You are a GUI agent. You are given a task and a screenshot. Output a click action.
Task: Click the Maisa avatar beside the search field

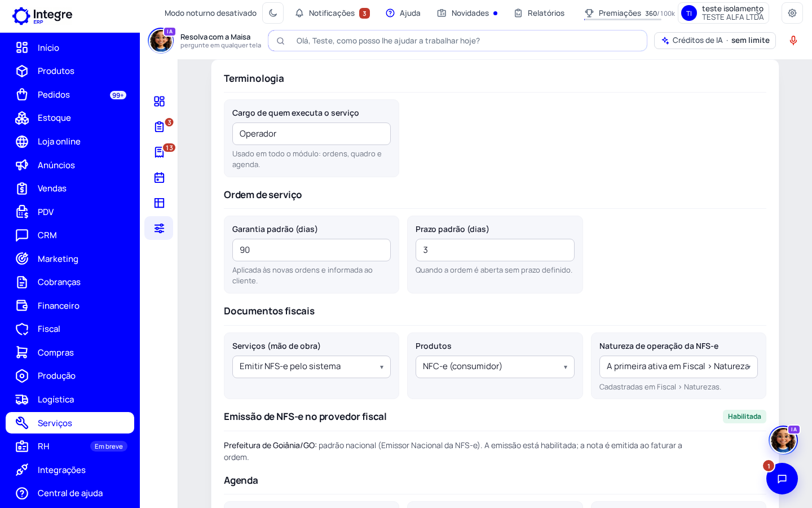point(161,41)
